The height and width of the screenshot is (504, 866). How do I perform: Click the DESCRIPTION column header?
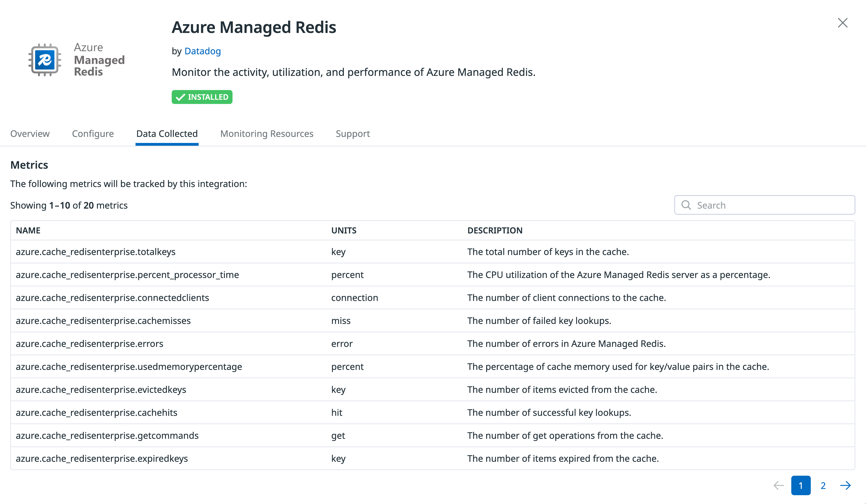(495, 230)
